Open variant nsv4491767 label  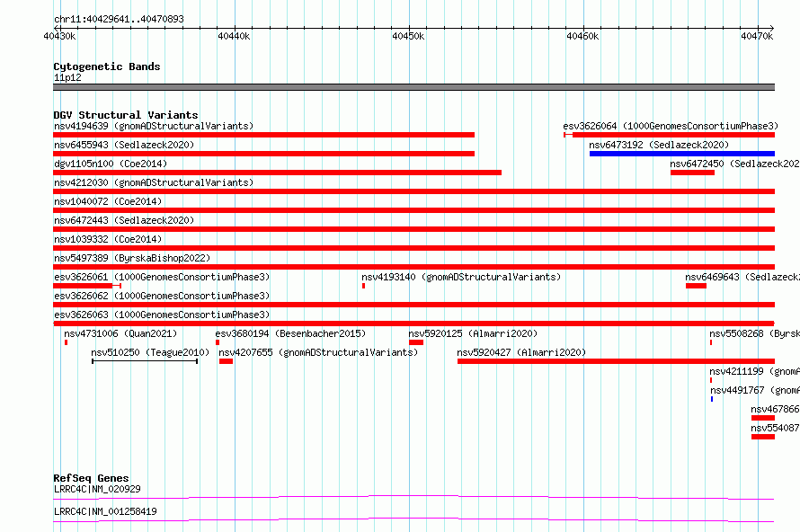pos(755,390)
